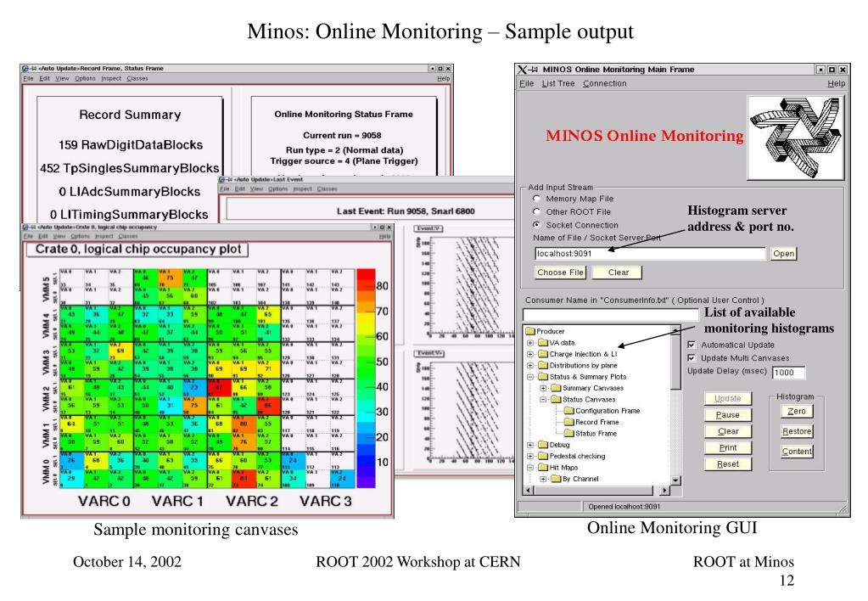Click the window menu icon of Record Frame window
Viewport: 868px width, 601px height.
(x=26, y=69)
